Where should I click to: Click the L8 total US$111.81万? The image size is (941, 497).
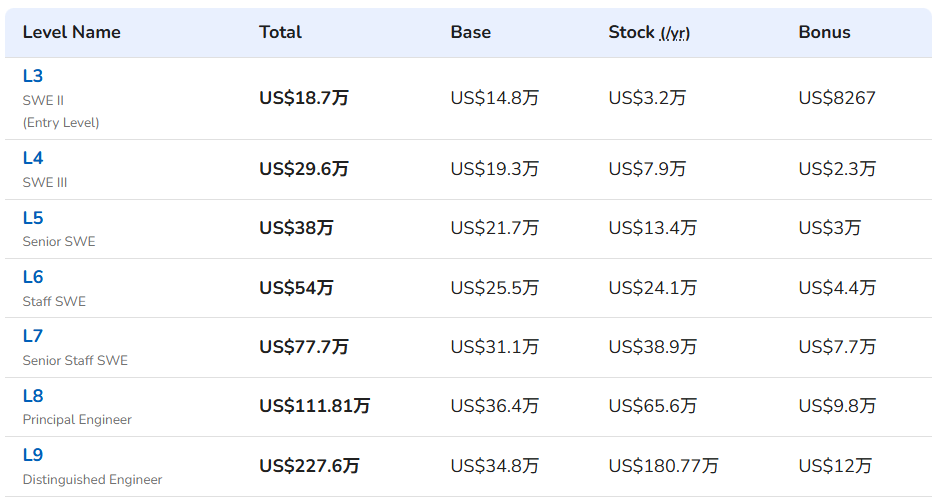(x=314, y=406)
